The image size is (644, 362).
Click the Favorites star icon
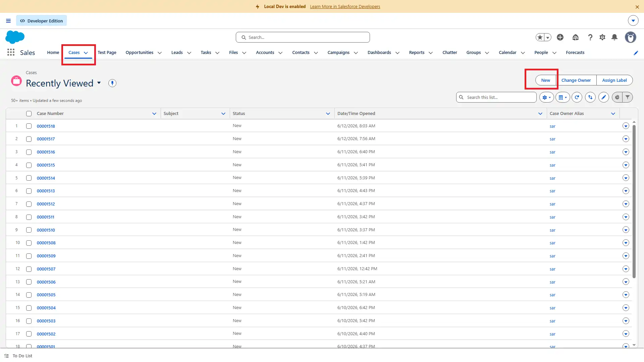pos(540,37)
